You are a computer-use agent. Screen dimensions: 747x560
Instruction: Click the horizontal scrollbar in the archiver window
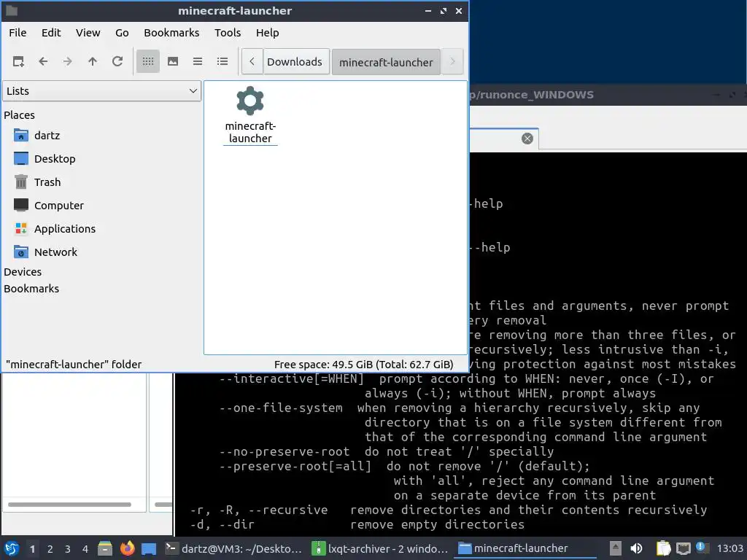click(69, 505)
